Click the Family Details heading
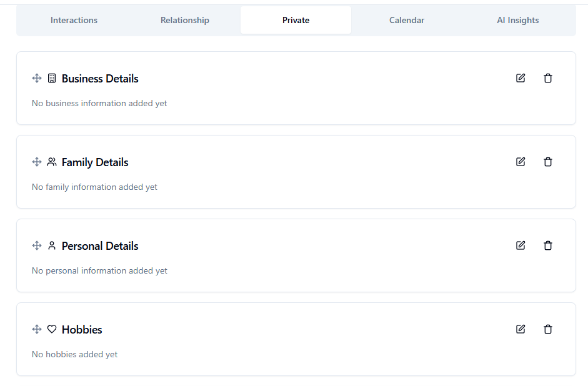Image resolution: width=588 pixels, height=386 pixels. click(x=95, y=162)
